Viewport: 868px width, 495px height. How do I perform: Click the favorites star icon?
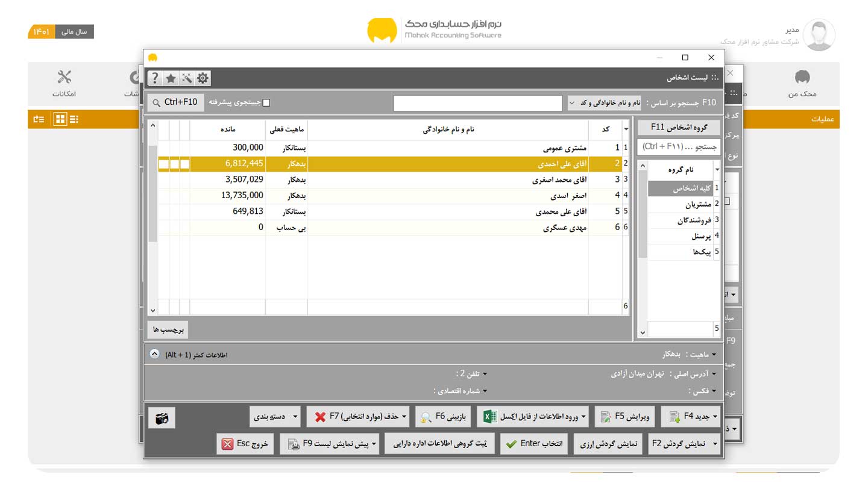pyautogui.click(x=171, y=78)
